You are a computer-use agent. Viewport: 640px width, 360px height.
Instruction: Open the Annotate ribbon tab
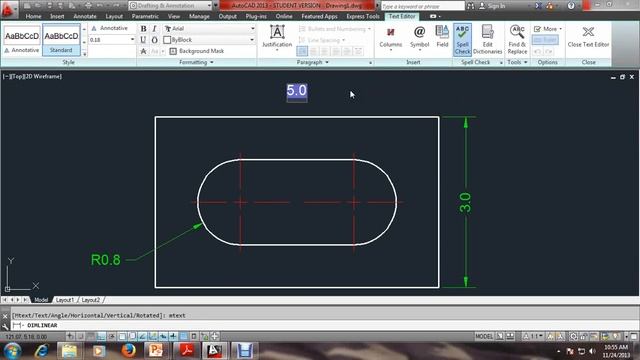click(x=85, y=16)
